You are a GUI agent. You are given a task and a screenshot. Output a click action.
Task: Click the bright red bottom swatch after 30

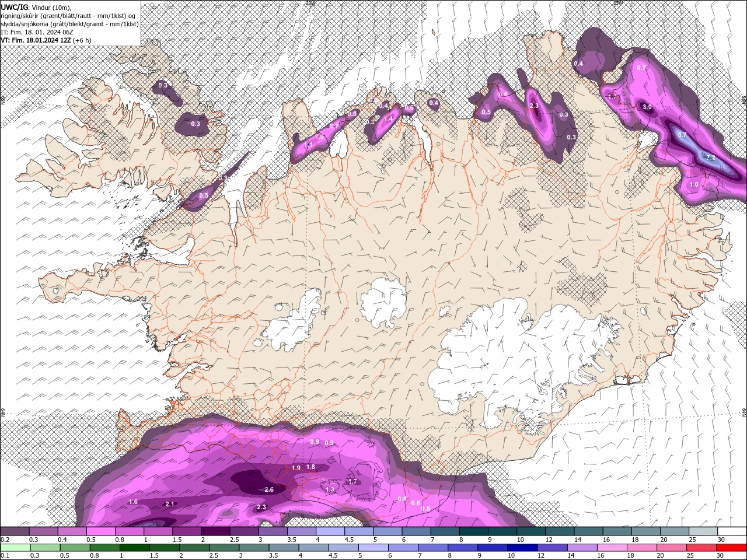731,548
